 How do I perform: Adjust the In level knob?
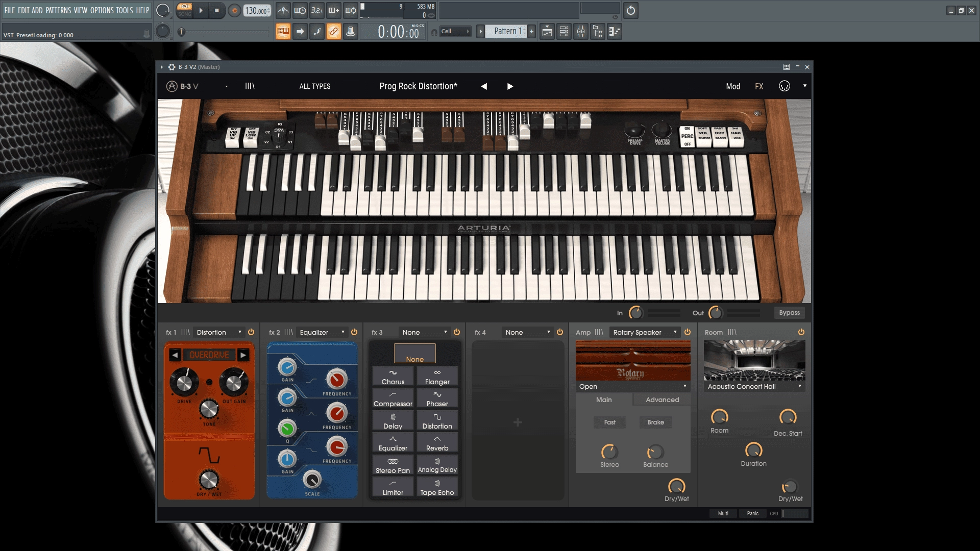635,313
